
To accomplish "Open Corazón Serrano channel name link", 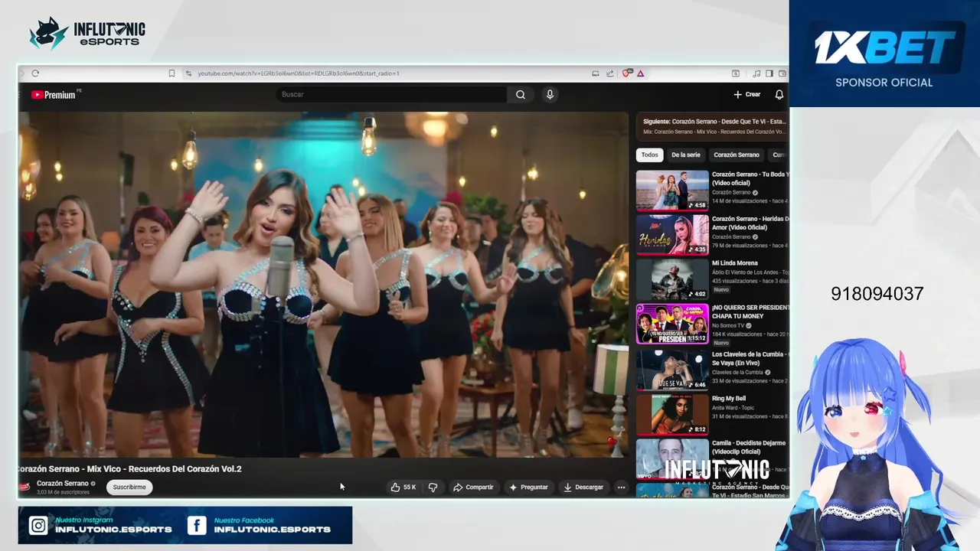I will click(62, 484).
